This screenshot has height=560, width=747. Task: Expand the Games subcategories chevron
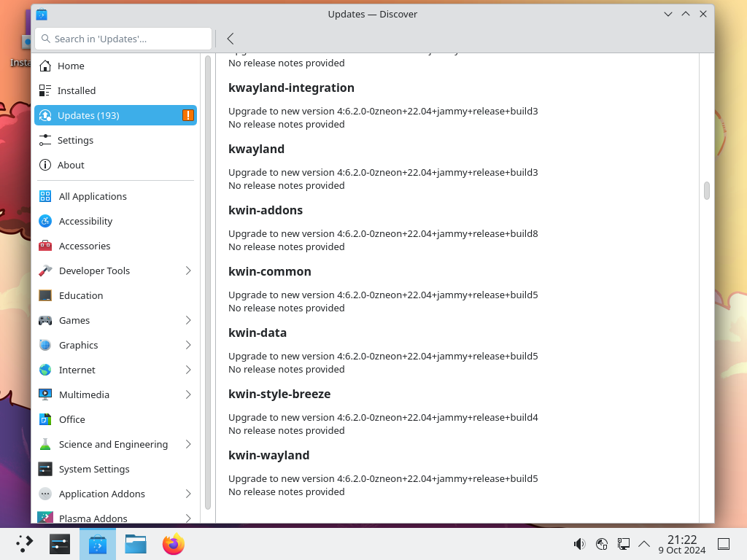pyautogui.click(x=188, y=320)
